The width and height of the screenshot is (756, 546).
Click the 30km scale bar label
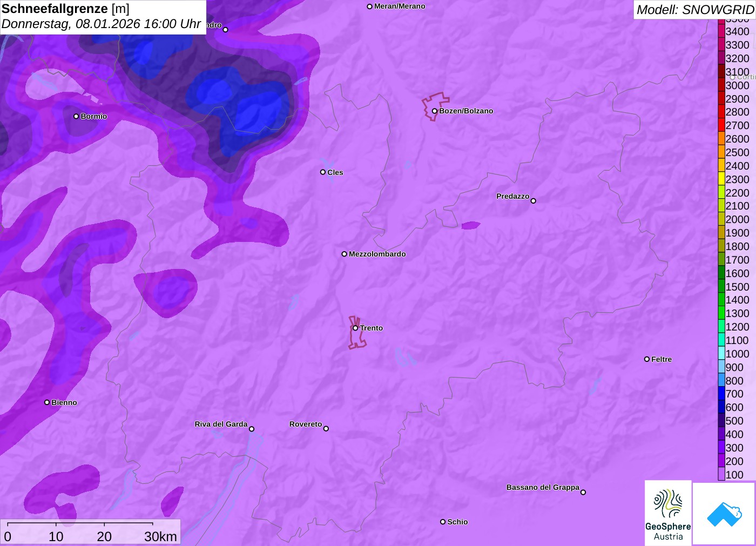[160, 536]
